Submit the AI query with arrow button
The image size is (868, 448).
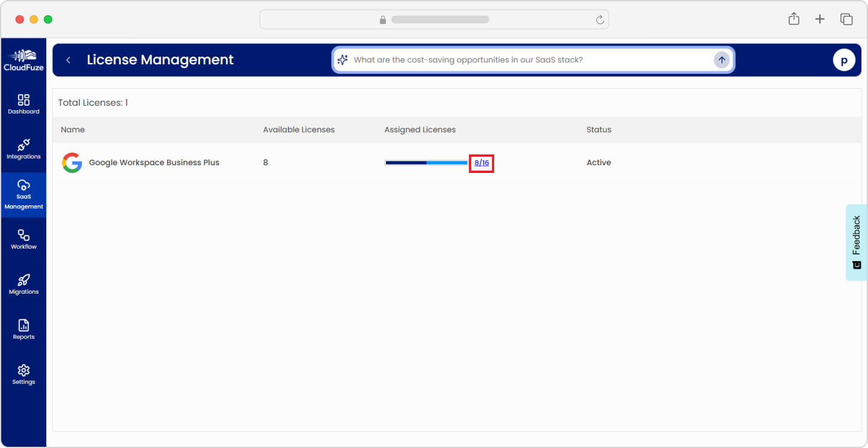pyautogui.click(x=721, y=60)
